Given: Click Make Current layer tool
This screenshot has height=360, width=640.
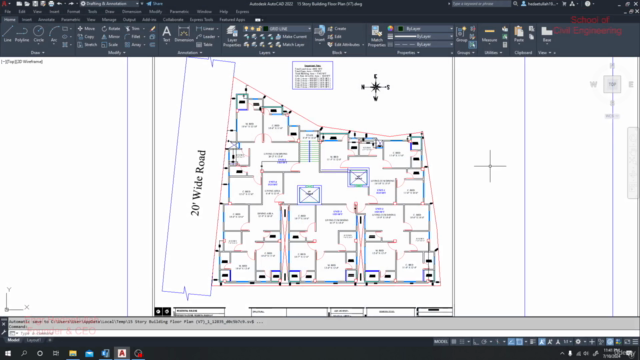Looking at the screenshot, I should [291, 37].
